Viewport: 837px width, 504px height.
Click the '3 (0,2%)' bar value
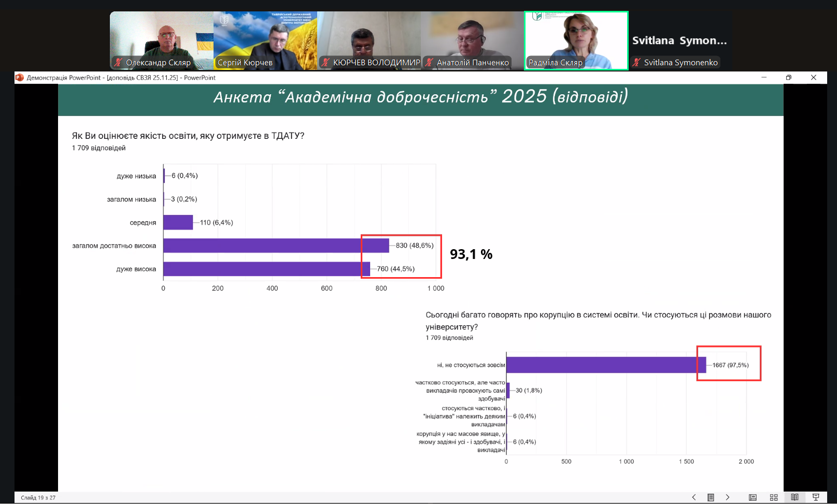[184, 199]
